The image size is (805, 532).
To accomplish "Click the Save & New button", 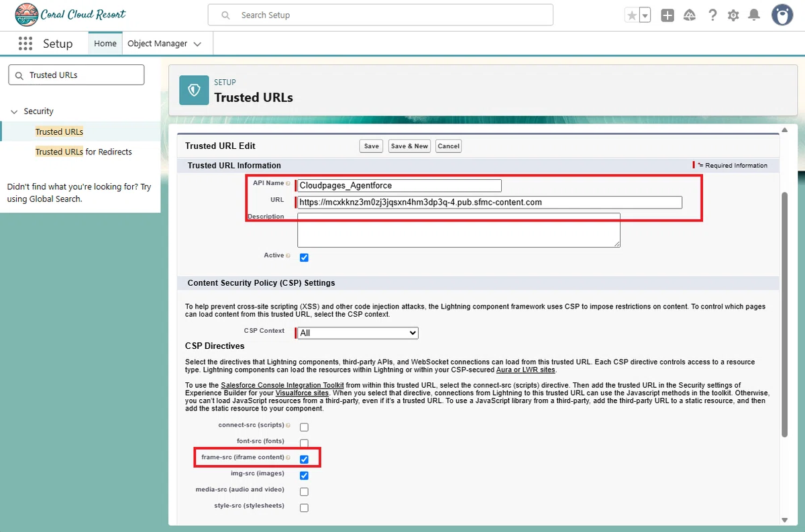I will (x=409, y=146).
